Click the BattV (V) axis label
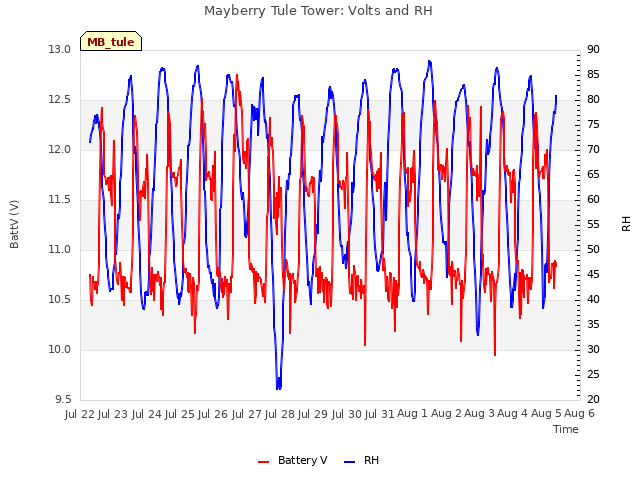This screenshot has height=480, width=640. tap(14, 224)
